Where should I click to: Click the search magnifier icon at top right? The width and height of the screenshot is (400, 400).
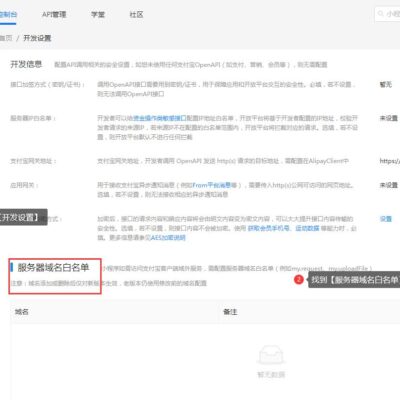tap(380, 14)
